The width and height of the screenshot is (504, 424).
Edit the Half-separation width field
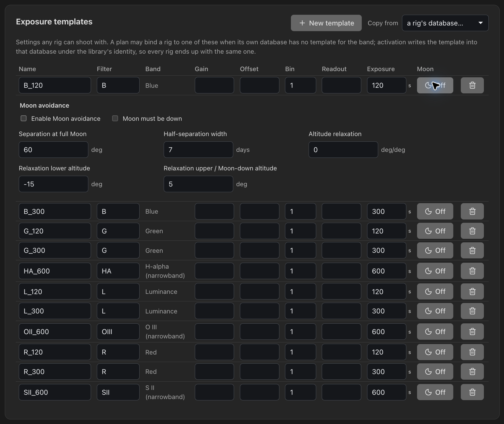[198, 150]
